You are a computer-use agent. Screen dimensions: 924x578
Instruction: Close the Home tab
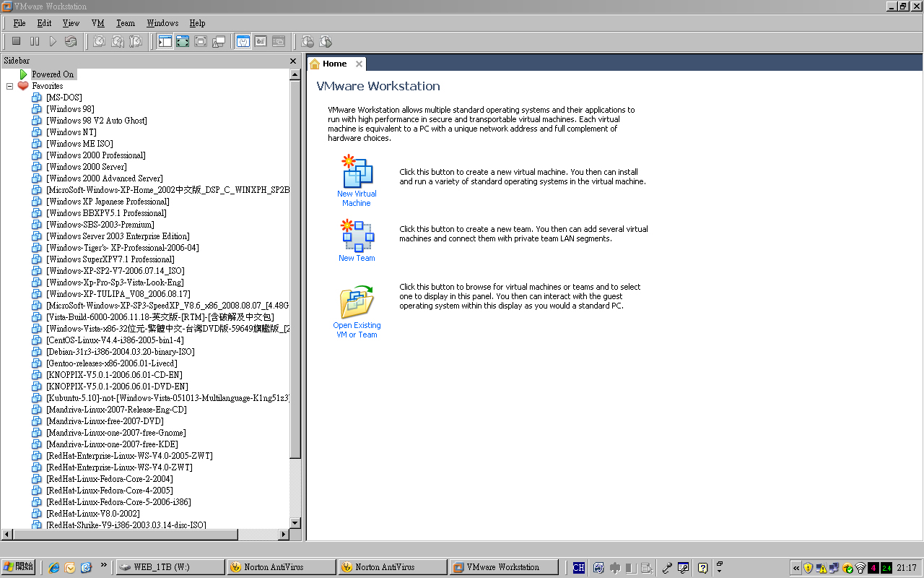click(359, 64)
